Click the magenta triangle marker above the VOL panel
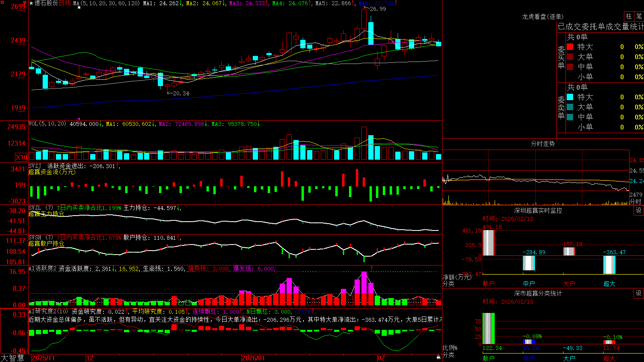This screenshot has height=362, width=644. [x=78, y=119]
